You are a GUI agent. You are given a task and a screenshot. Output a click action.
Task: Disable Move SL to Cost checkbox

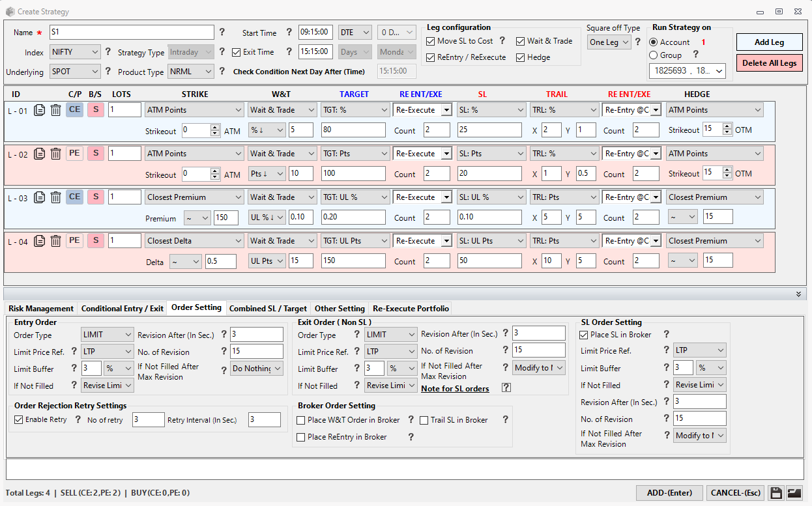(x=431, y=41)
